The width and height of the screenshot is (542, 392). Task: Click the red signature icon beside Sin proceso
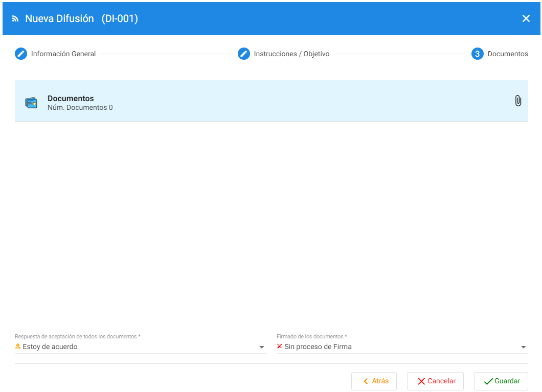tap(279, 347)
